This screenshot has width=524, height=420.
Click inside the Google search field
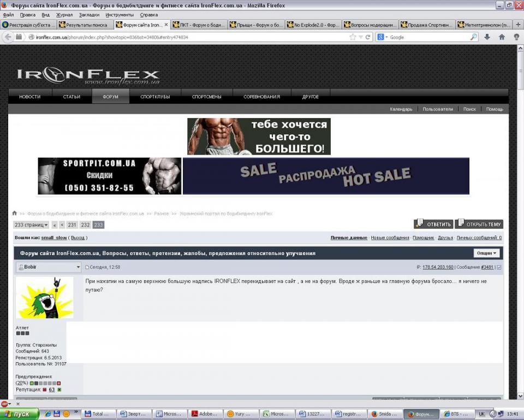(426, 37)
